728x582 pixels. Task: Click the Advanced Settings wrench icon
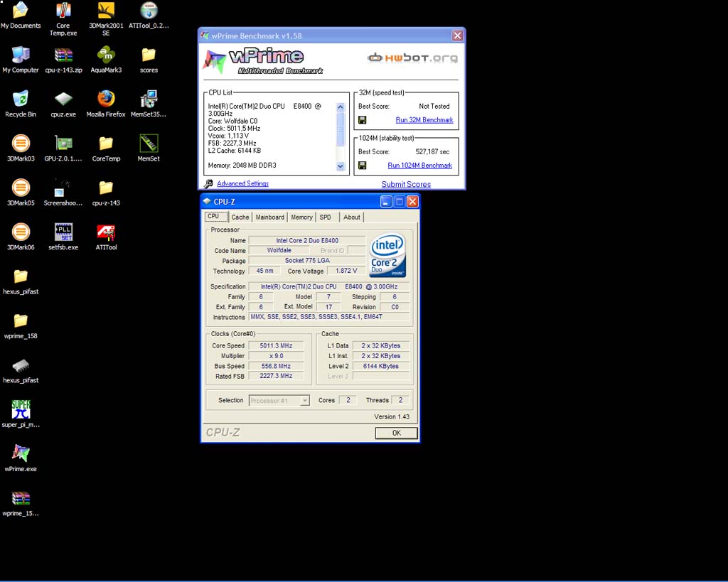coord(208,184)
